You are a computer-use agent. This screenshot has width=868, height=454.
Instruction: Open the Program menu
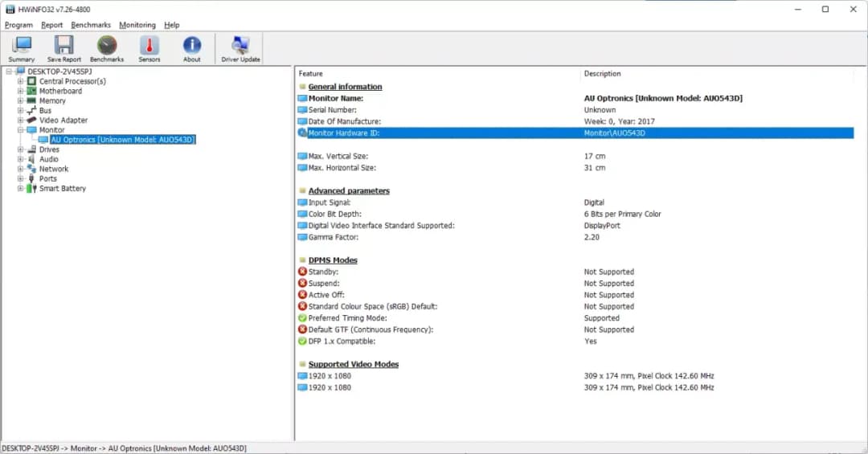(x=18, y=25)
